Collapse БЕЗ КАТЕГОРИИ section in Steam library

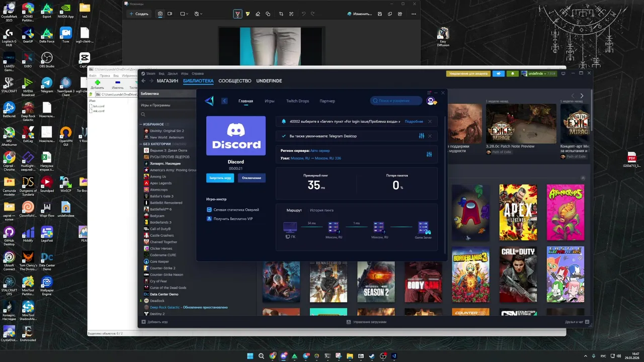click(x=141, y=144)
